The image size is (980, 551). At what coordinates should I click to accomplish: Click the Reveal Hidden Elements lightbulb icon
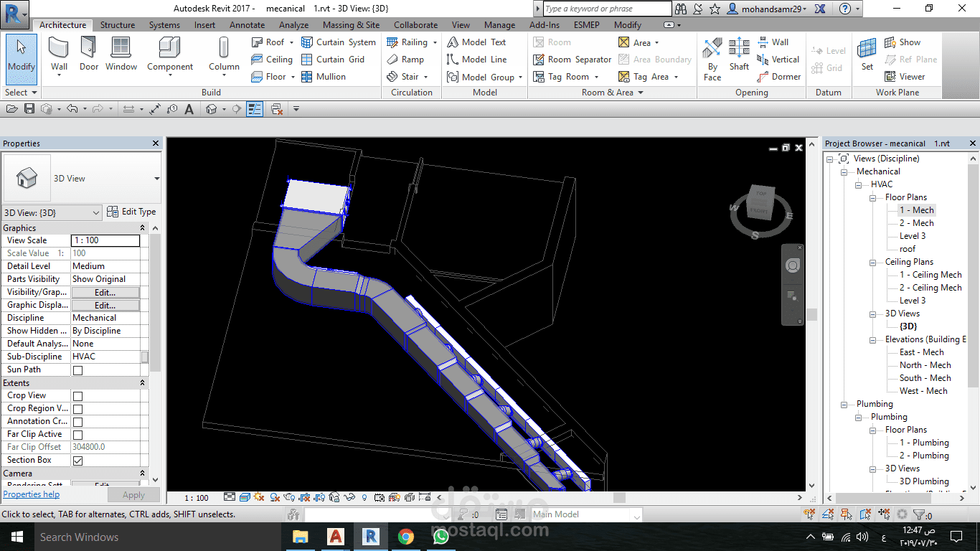point(364,497)
